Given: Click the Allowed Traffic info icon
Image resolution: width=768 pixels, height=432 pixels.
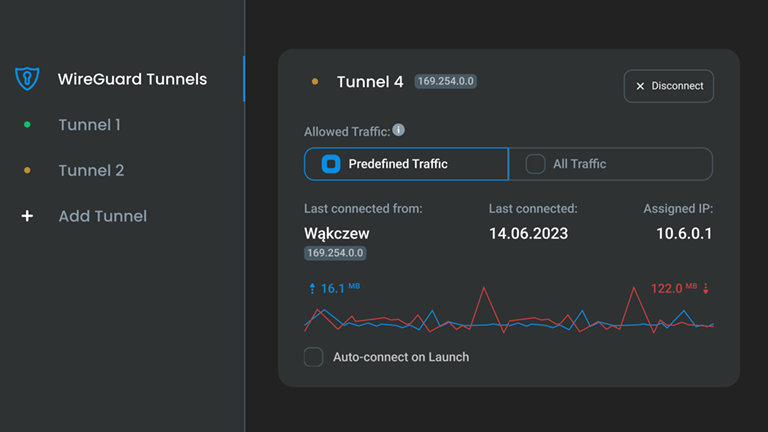Looking at the screenshot, I should pos(398,130).
